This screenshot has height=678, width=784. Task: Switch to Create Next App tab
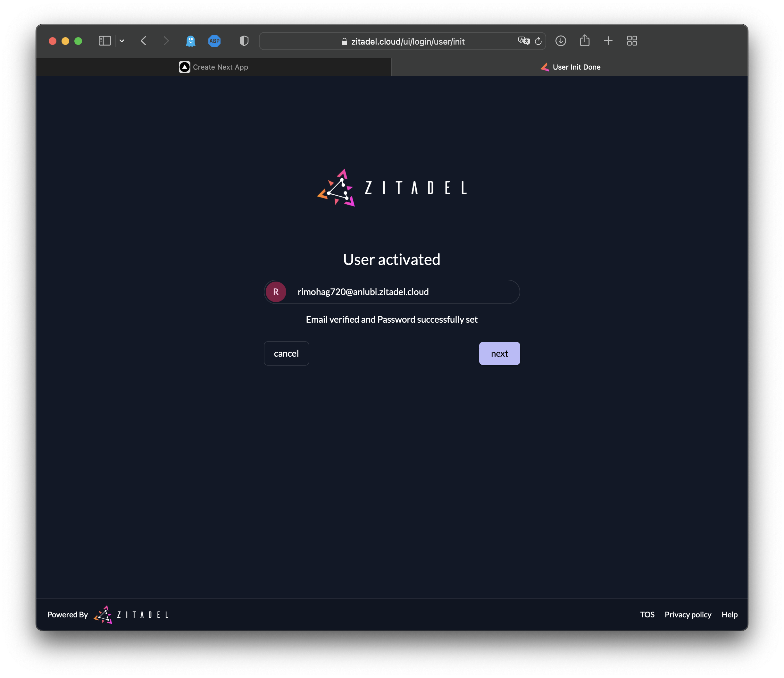pos(214,67)
